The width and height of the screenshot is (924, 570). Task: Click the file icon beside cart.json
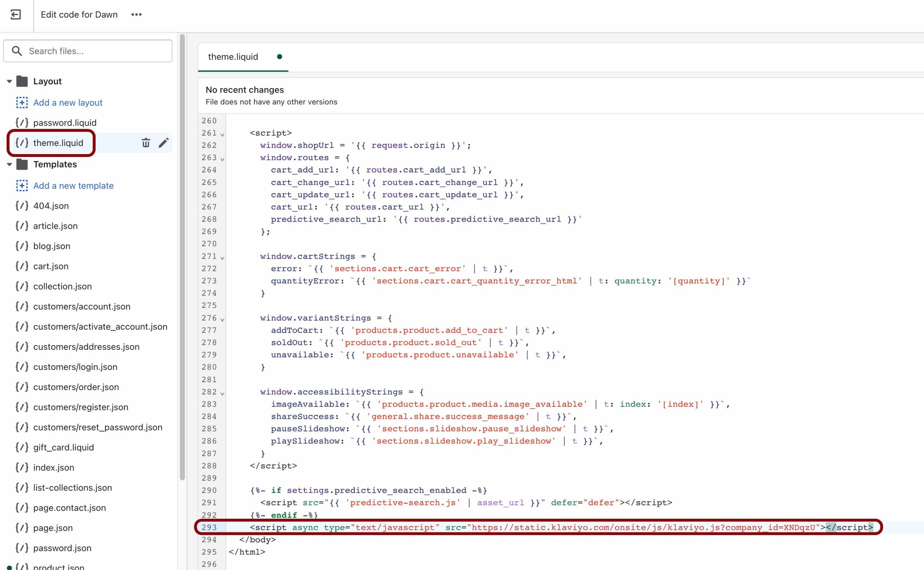(22, 266)
